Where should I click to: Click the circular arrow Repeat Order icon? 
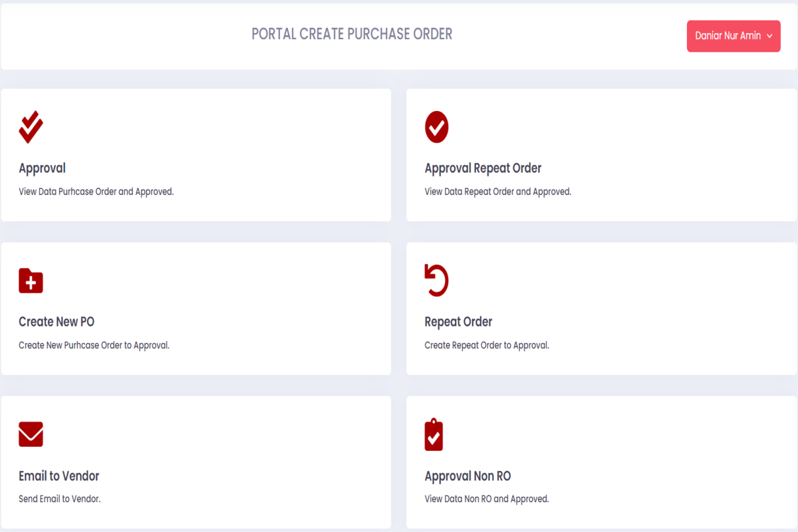(x=436, y=281)
